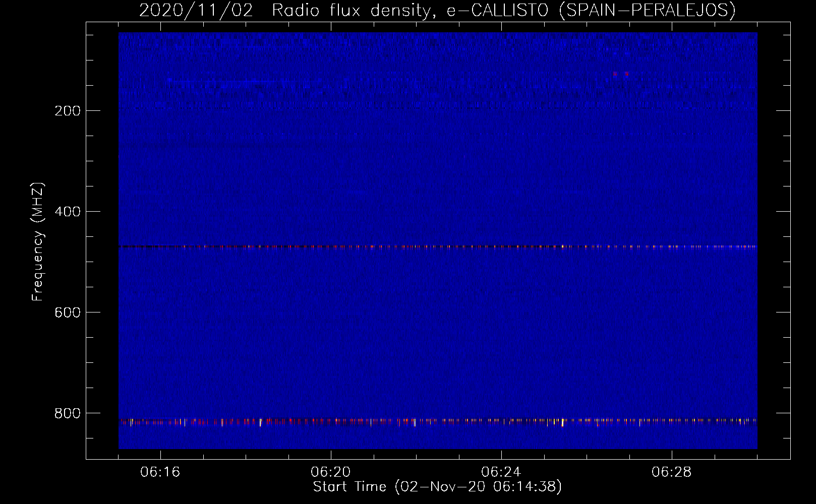Click the bright interference band near 815 MHz
This screenshot has height=504, width=816.
pos(438,421)
